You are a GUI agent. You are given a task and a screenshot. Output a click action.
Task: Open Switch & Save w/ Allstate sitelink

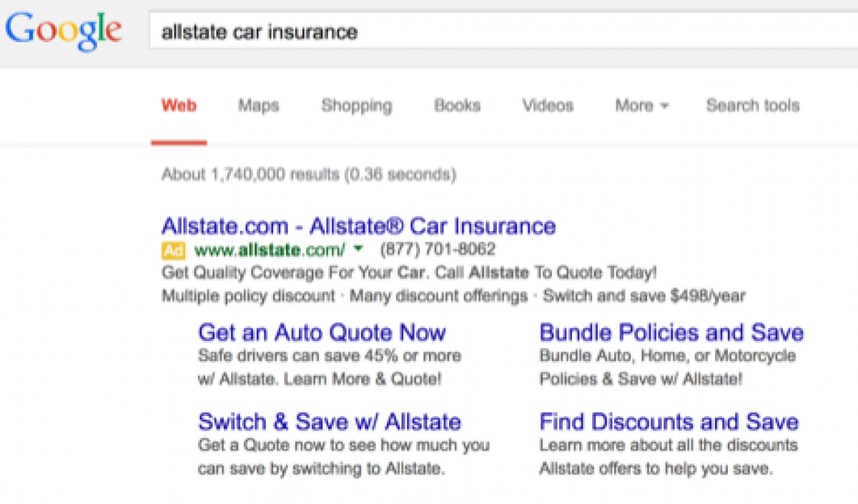(330, 422)
